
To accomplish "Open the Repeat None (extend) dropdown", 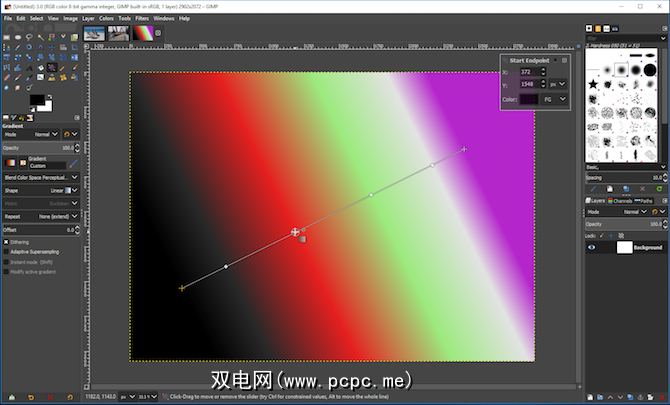I will tap(60, 215).
